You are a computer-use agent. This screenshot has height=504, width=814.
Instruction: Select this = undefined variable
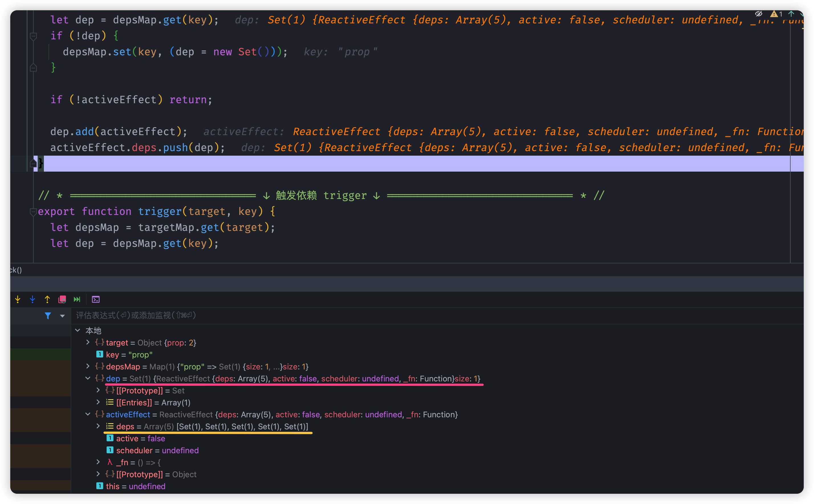[135, 487]
